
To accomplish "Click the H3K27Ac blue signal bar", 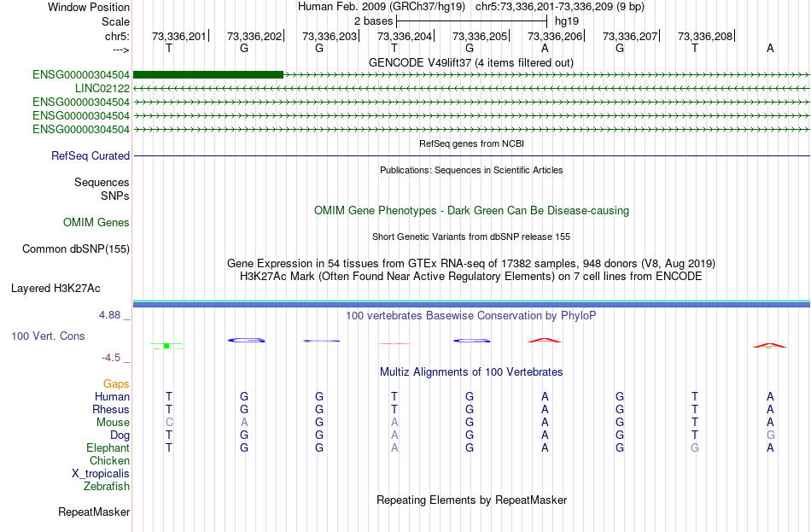I will click(471, 306).
